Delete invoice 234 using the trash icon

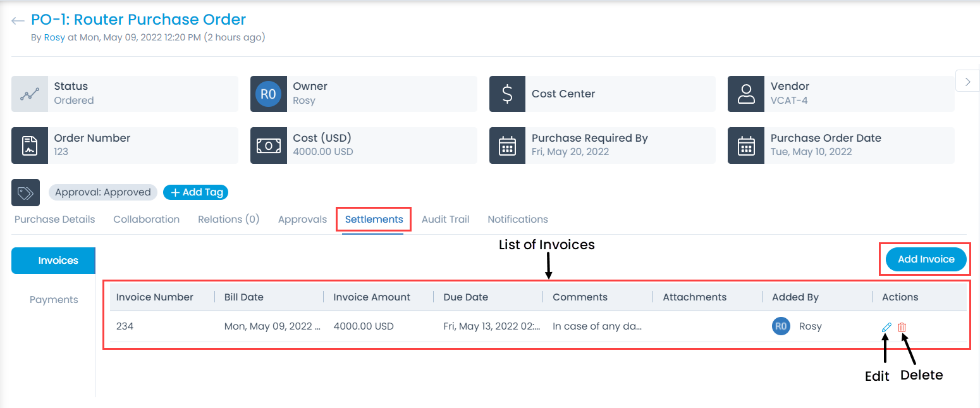[x=902, y=326]
